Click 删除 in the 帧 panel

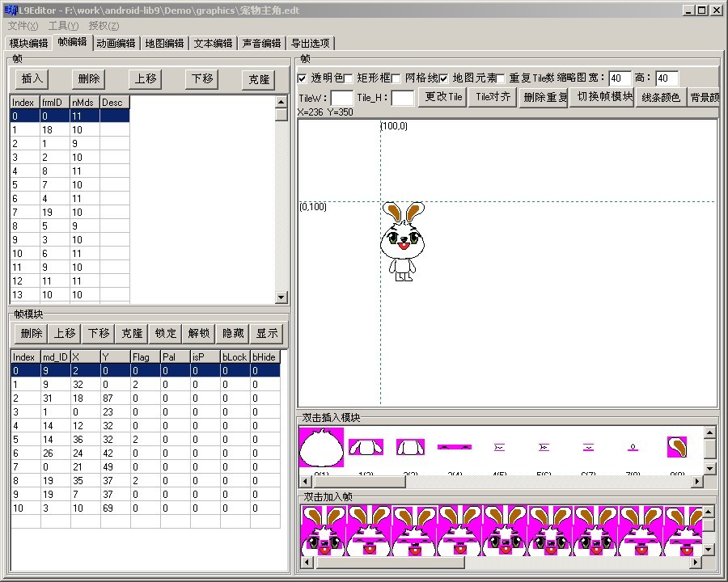(x=89, y=79)
